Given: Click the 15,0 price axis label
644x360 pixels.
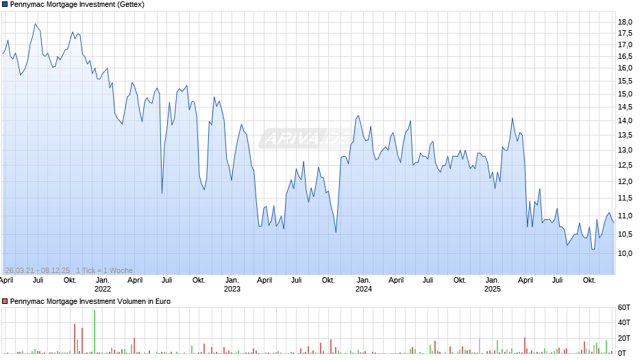Looking at the screenshot, I should click(x=625, y=94).
